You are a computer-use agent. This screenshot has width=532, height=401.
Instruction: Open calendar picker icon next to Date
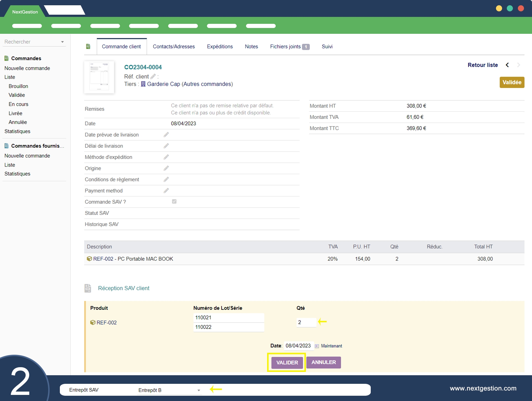[x=317, y=346]
